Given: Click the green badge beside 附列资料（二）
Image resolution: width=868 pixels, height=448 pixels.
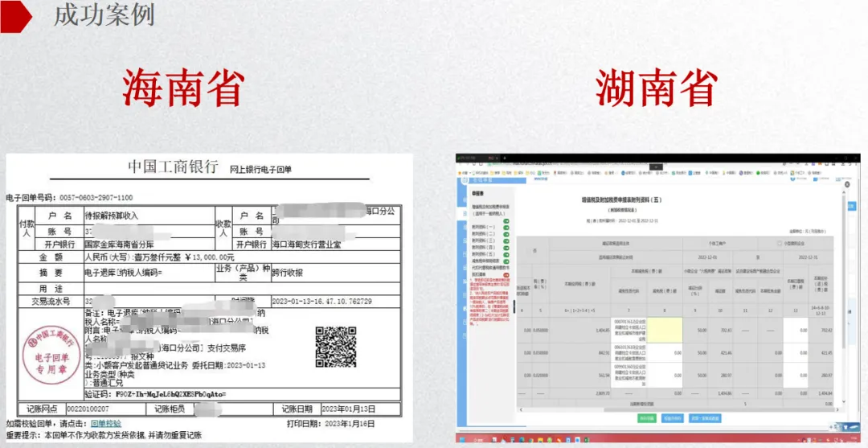Looking at the screenshot, I should click(x=506, y=234).
